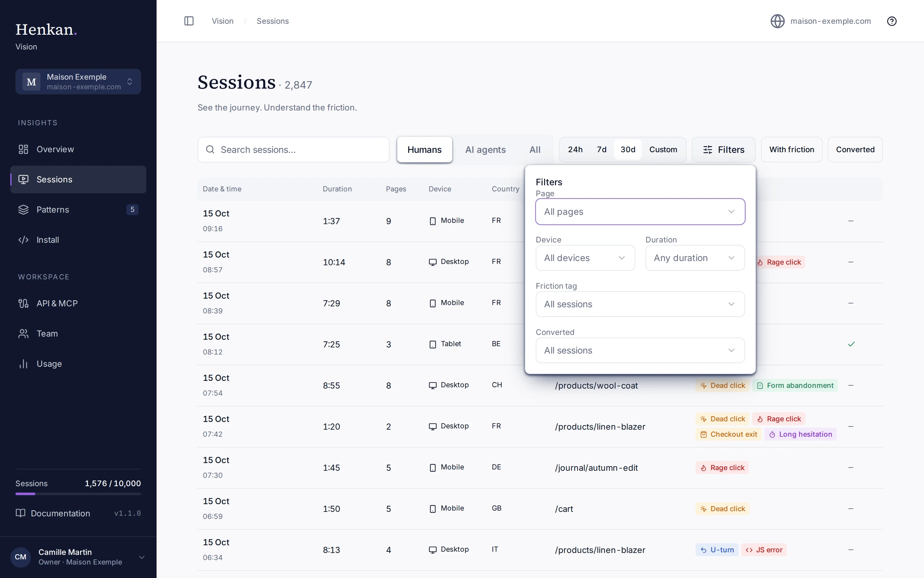Toggle the With friction filter
Screen dimensions: 924x578
click(791, 149)
